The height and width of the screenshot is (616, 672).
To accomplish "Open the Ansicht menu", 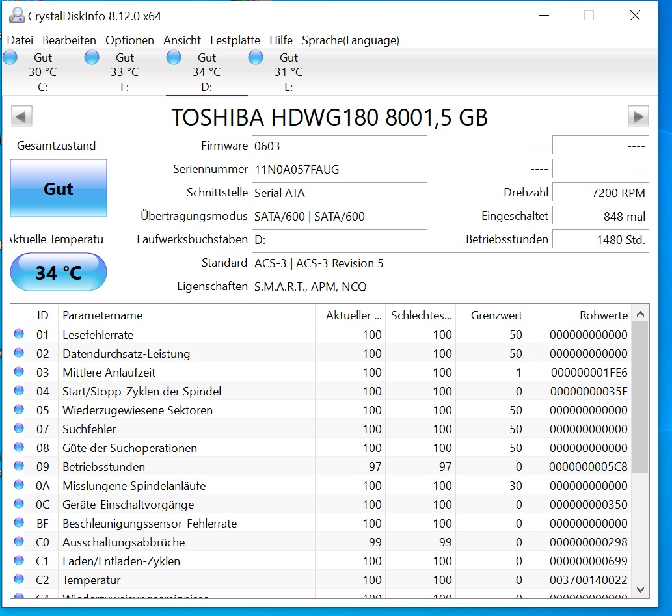I will 181,40.
